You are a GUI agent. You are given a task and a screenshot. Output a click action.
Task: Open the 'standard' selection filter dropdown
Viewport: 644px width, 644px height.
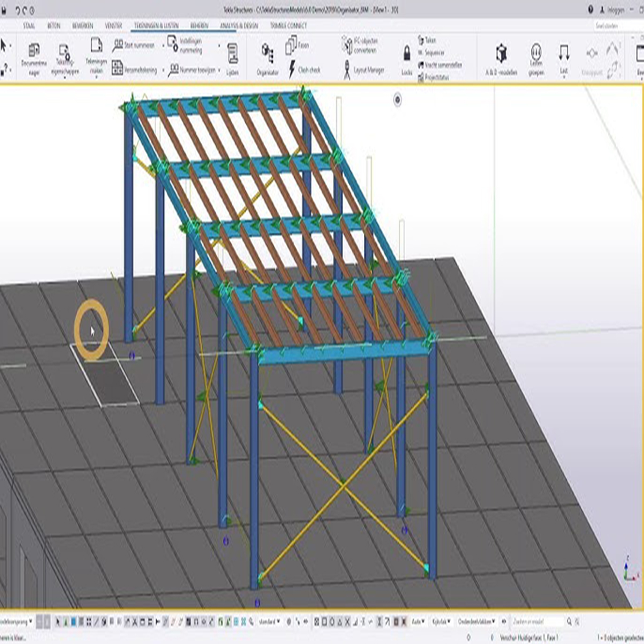[x=269, y=621]
